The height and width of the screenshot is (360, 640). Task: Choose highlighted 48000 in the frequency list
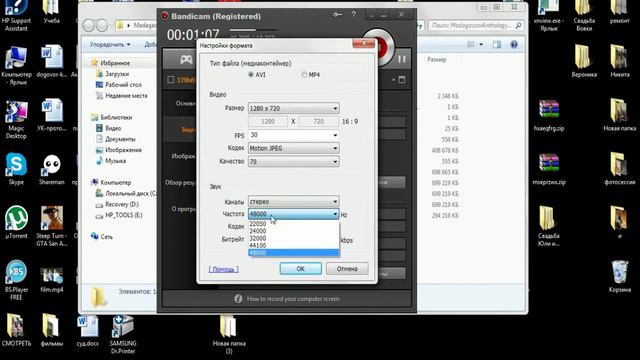(x=293, y=253)
